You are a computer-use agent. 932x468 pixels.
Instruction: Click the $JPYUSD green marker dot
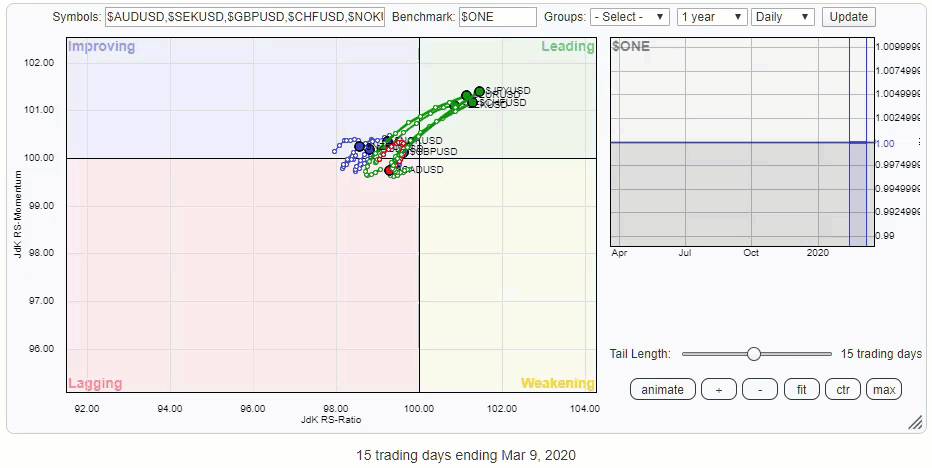point(479,91)
